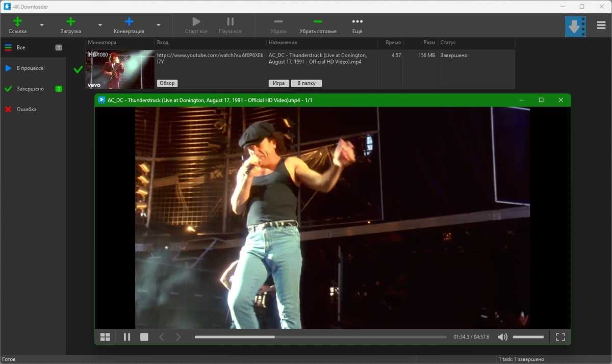
Task: Click the Разм column header
Action: click(429, 43)
